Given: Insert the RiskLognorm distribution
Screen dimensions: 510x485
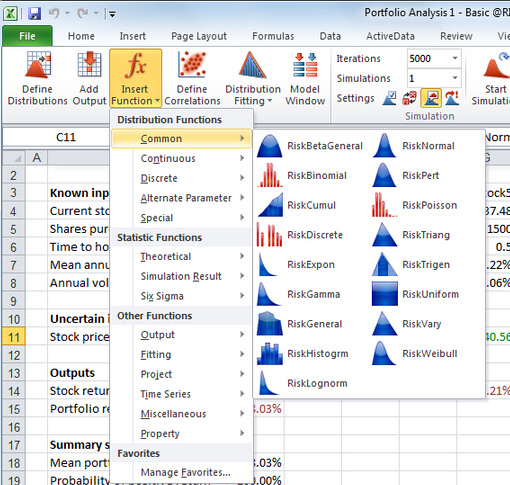Looking at the screenshot, I should [x=302, y=383].
